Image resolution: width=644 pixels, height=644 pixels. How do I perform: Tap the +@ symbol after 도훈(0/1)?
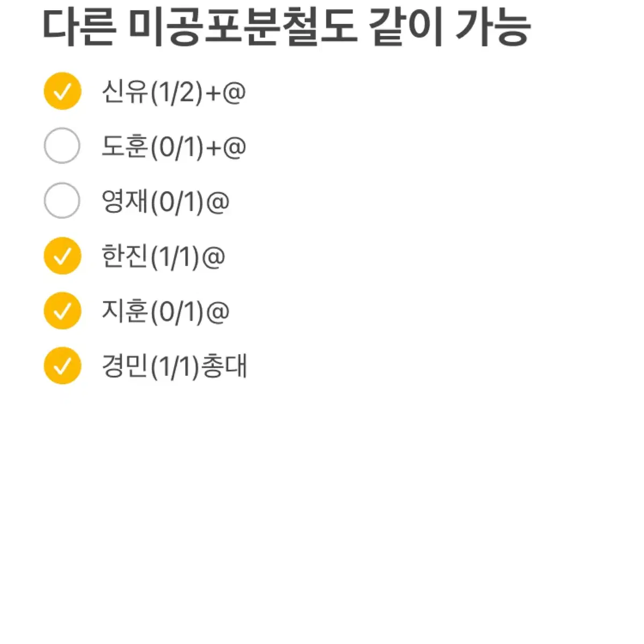click(226, 148)
